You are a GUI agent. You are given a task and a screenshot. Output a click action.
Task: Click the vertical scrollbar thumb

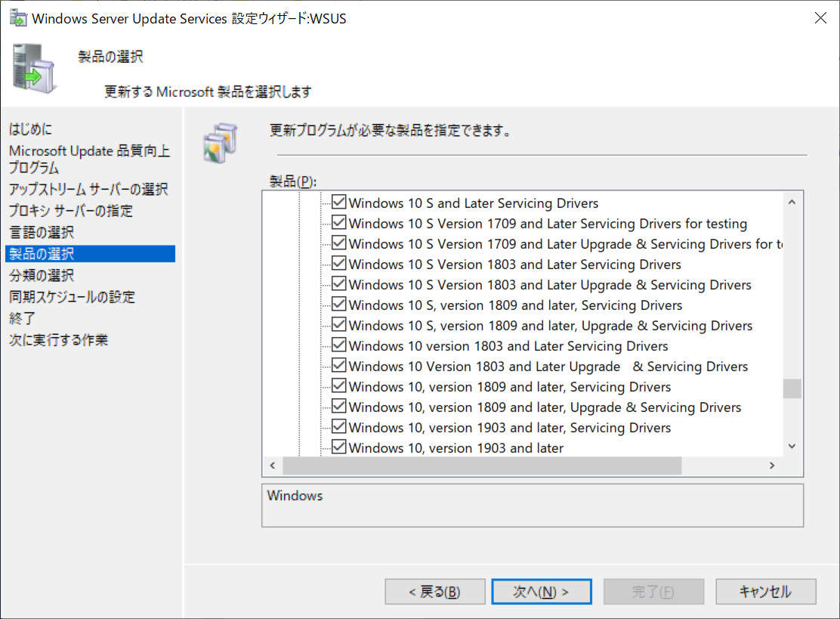[x=792, y=388]
